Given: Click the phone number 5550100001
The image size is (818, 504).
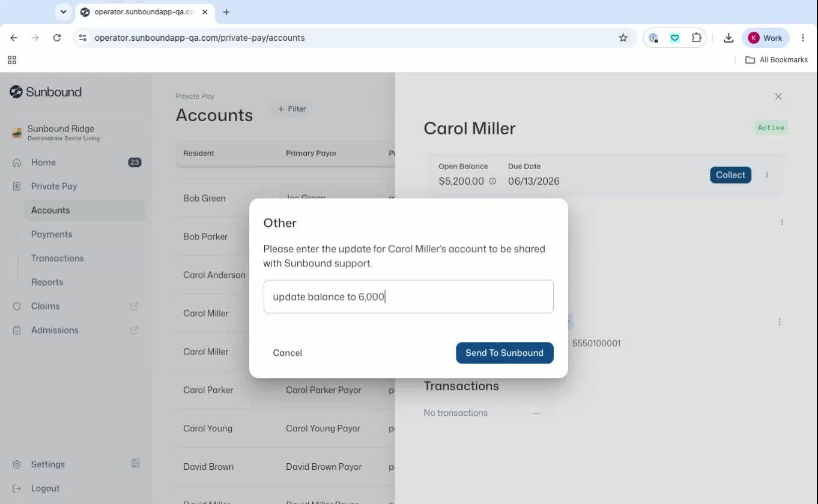Looking at the screenshot, I should tap(596, 344).
